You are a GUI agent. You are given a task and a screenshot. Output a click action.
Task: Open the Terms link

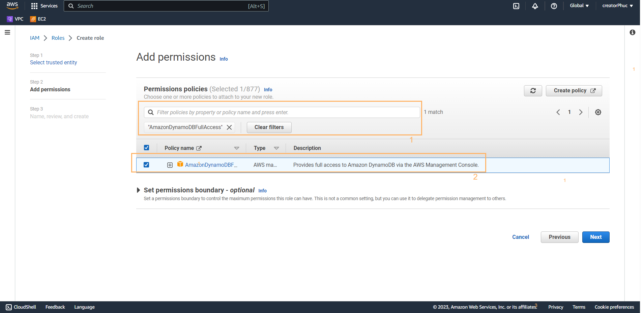(x=579, y=307)
